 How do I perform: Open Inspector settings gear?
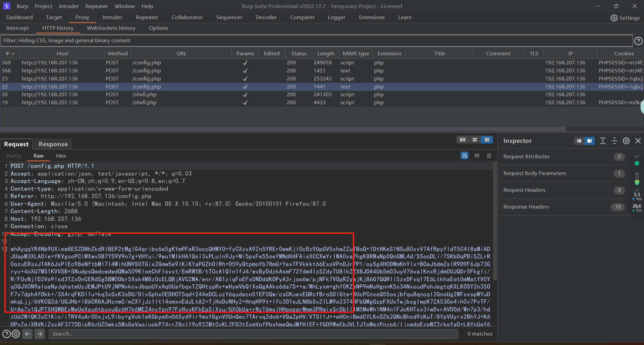pos(626,141)
